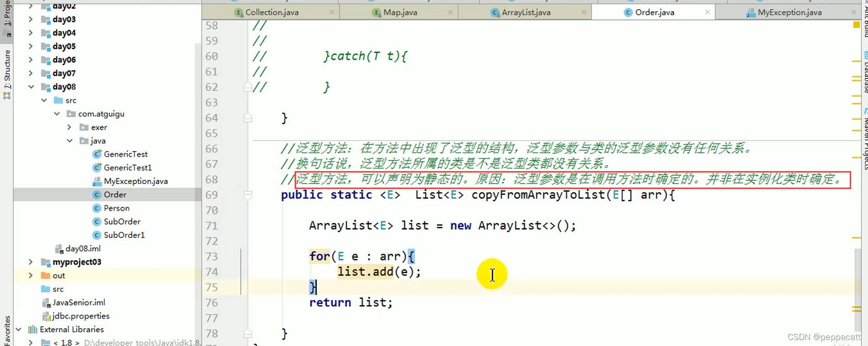Toggle fold marker at line 78
This screenshot has width=868, height=346.
pyautogui.click(x=248, y=333)
